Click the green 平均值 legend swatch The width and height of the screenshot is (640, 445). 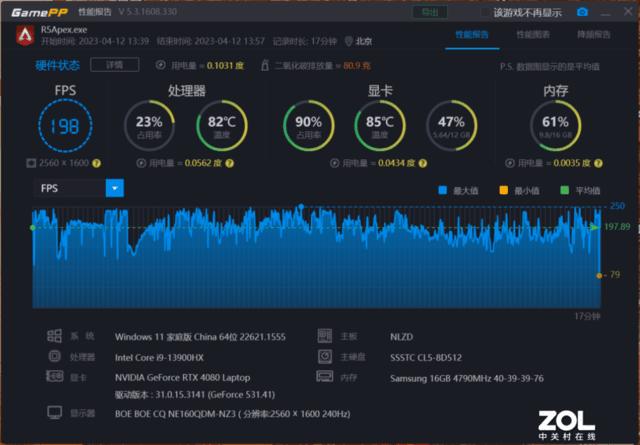pos(565,190)
